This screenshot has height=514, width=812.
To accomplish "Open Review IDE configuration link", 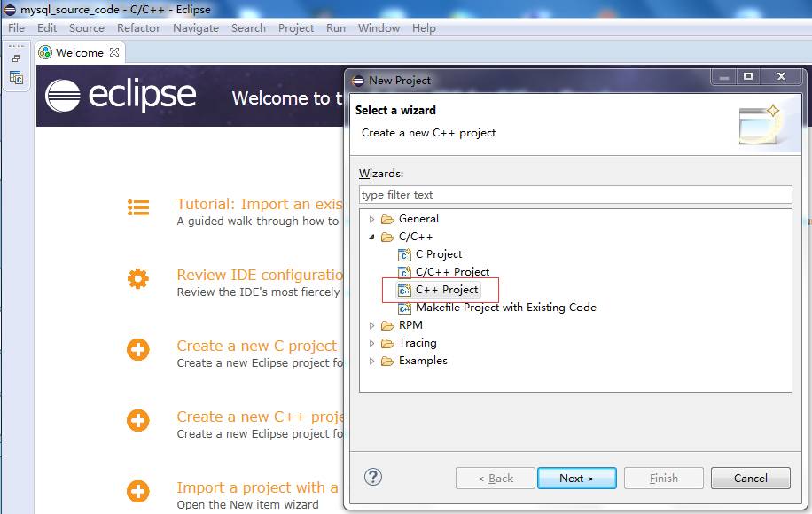I will pyautogui.click(x=260, y=275).
